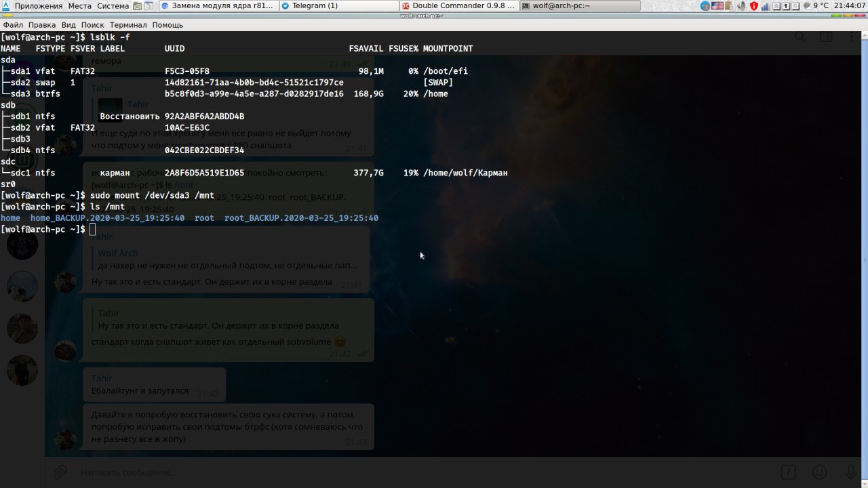Click the yellow titlebar button at right of terminal

[848, 16]
